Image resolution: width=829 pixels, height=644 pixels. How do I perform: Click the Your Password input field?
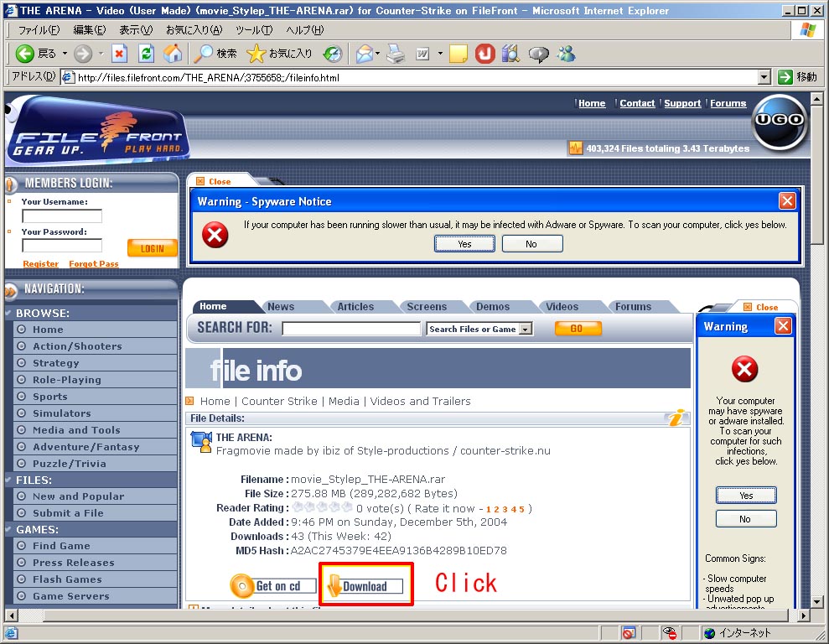62,246
